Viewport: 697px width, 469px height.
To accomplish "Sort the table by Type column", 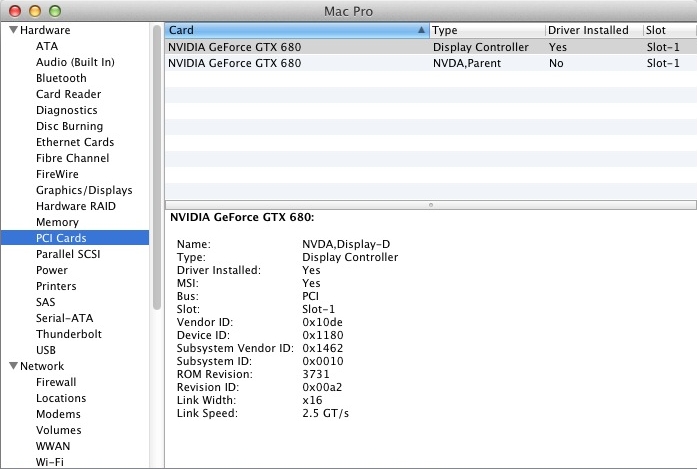I will tap(487, 30).
